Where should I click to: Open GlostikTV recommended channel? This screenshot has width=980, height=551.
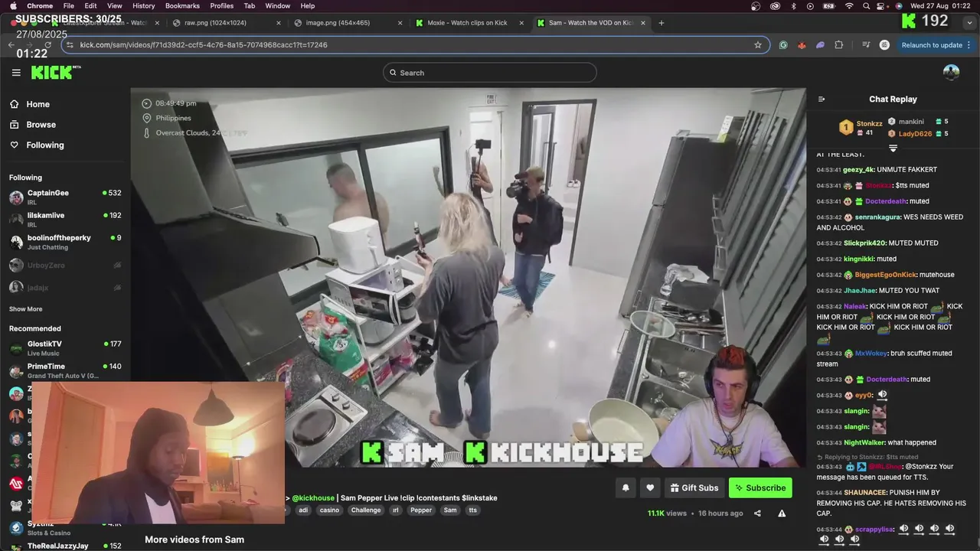65,348
